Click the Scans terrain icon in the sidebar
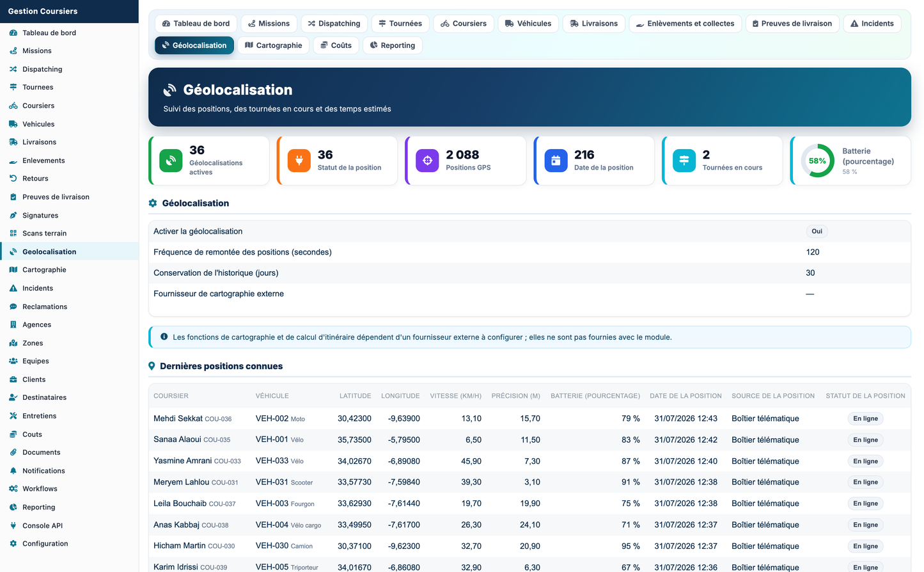Image resolution: width=924 pixels, height=572 pixels. pos(13,234)
